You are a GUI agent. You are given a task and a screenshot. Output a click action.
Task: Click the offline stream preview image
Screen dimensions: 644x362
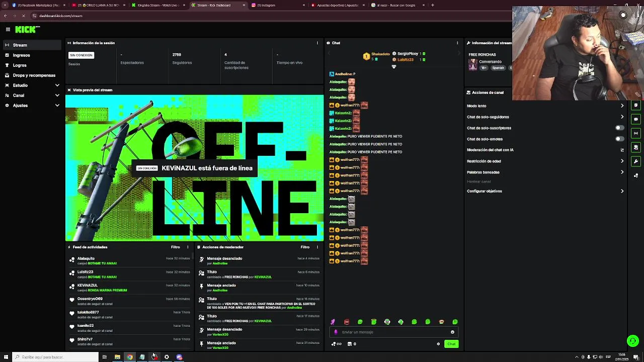coord(195,168)
